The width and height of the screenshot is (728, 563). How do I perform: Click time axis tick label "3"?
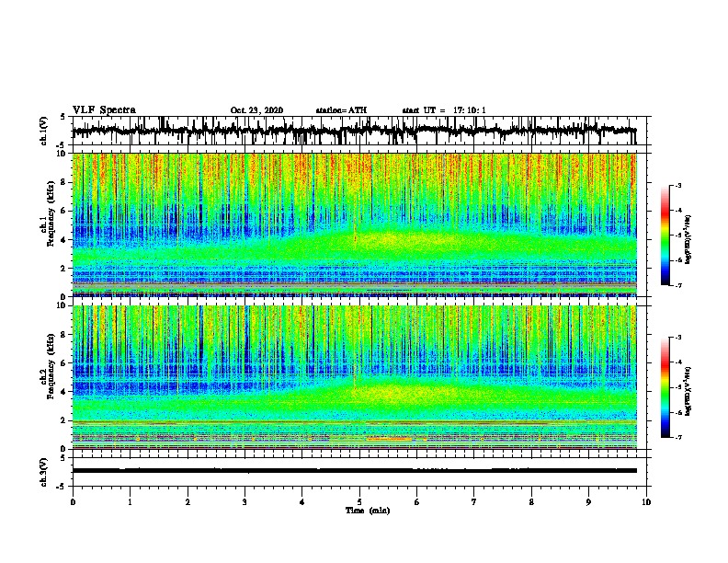pyautogui.click(x=245, y=502)
